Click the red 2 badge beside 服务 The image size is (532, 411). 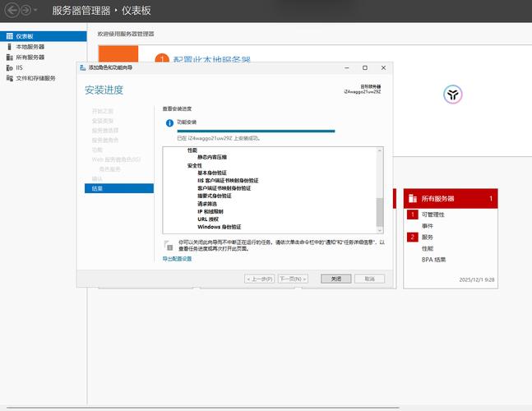coord(413,237)
